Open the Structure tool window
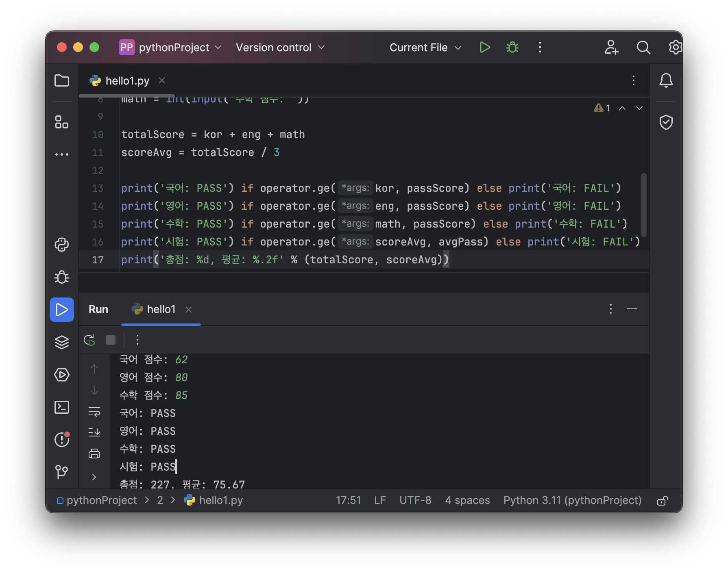This screenshot has height=573, width=728. (x=62, y=122)
